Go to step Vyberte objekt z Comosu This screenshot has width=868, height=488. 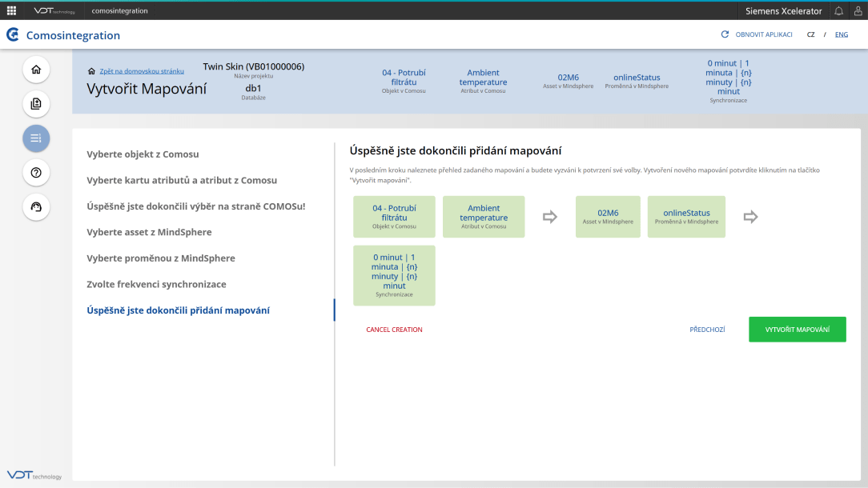[x=143, y=154]
